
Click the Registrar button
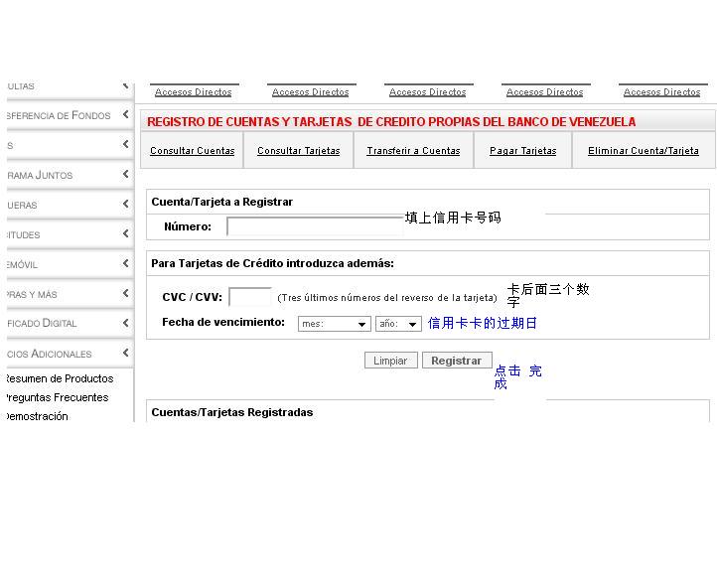[457, 361]
